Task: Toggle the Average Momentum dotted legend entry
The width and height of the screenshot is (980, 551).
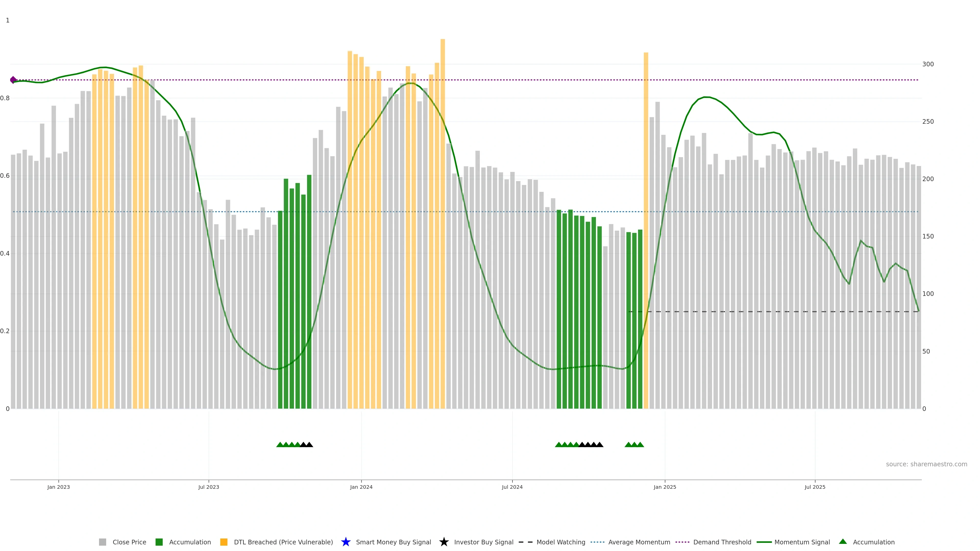Action: click(597, 542)
